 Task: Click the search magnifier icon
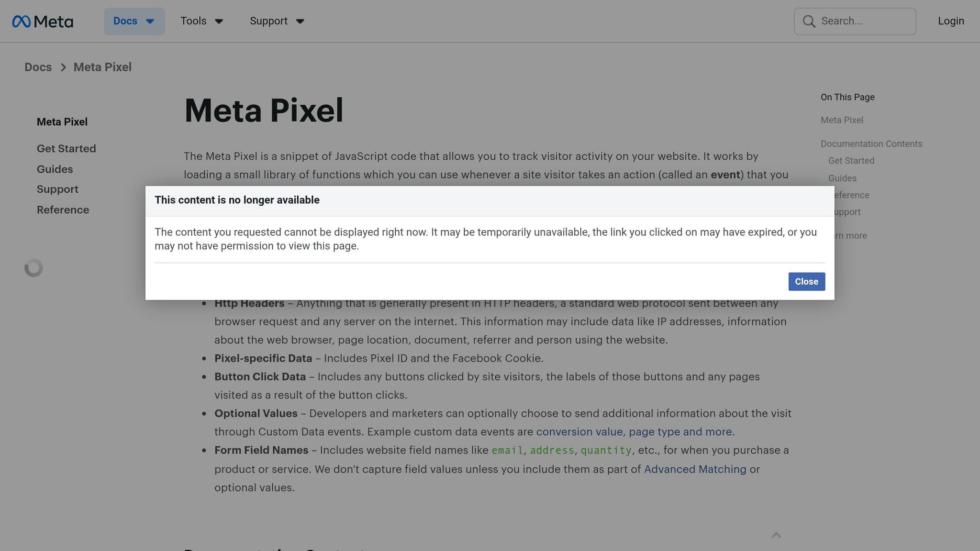pyautogui.click(x=809, y=21)
